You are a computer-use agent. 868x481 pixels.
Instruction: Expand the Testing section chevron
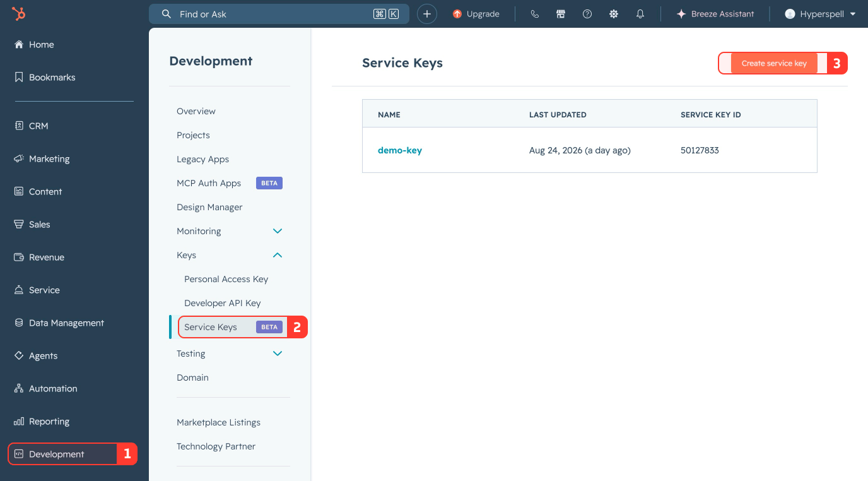coord(277,353)
